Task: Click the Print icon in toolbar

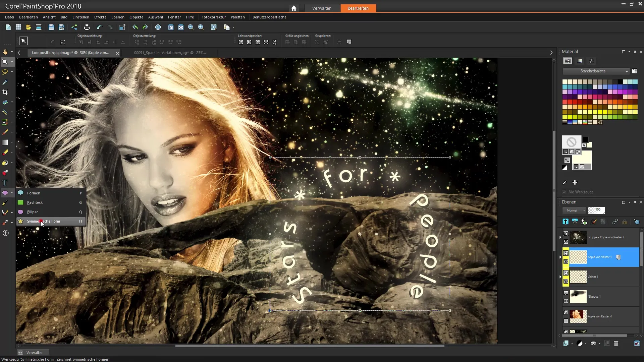Action: tap(87, 27)
